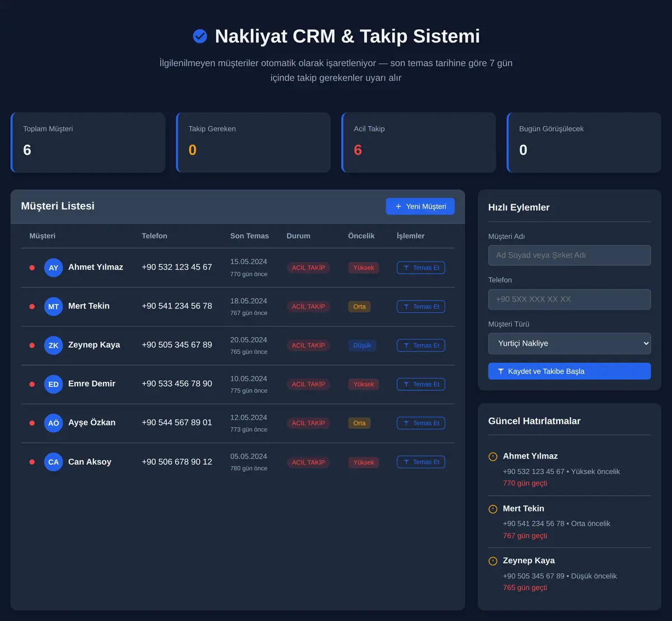Screen dimensions: 672x621
Task: Click customer name Emre Demir
Action: click(92, 384)
